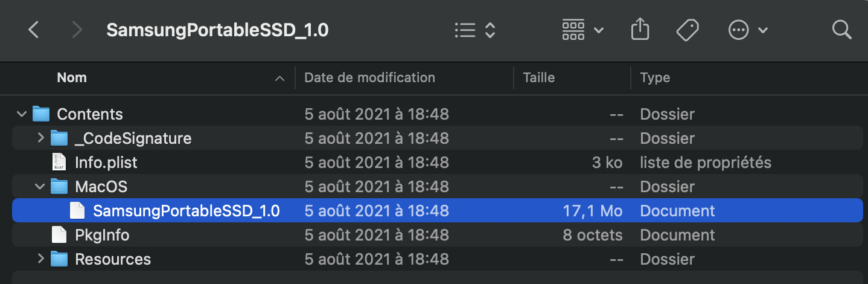Image resolution: width=868 pixels, height=284 pixels.
Task: Expand the Resources folder
Action: [40, 259]
